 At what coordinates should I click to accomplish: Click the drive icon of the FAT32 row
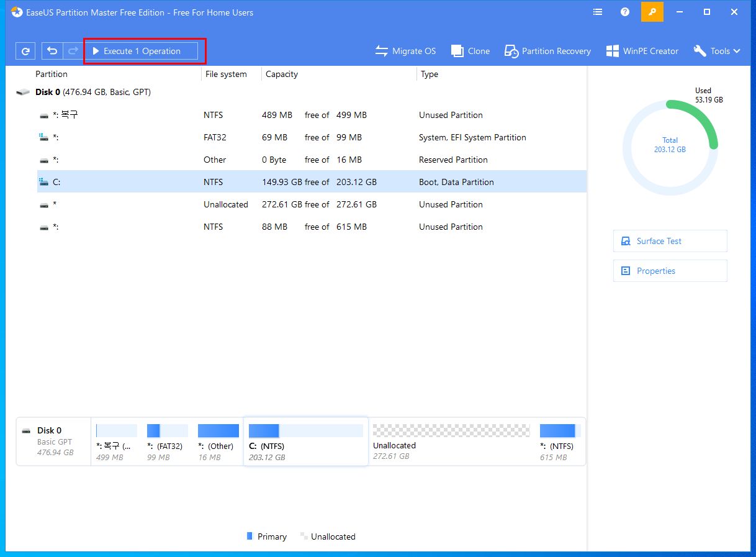[x=43, y=137]
